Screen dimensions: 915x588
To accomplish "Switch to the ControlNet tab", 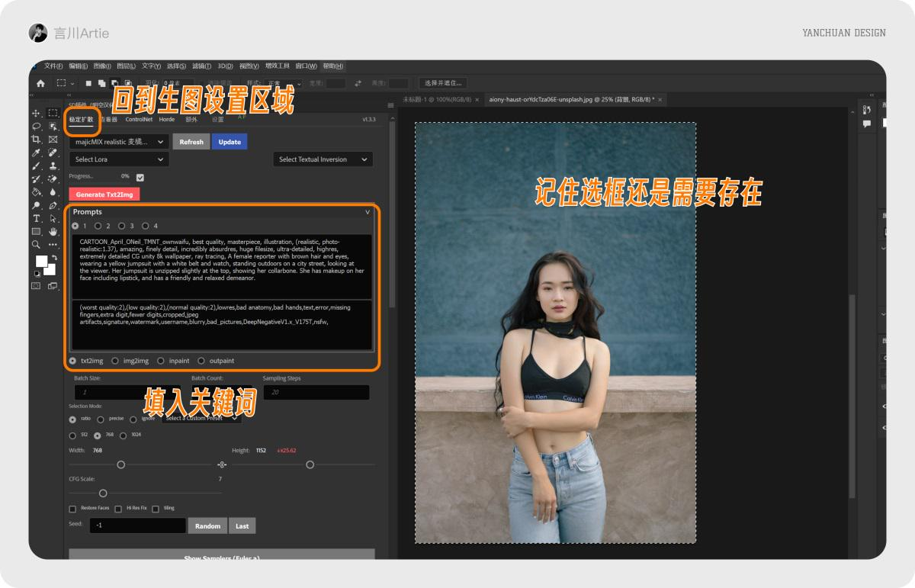I will (140, 119).
